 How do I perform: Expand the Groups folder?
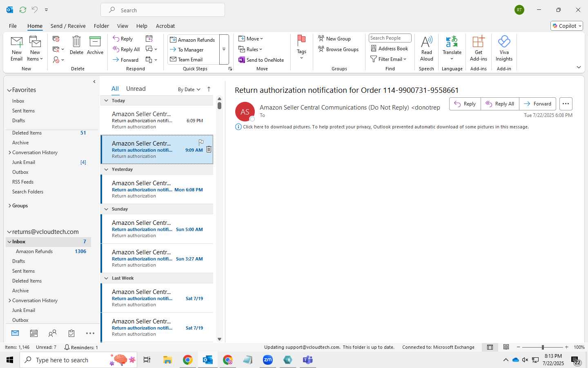click(x=9, y=206)
